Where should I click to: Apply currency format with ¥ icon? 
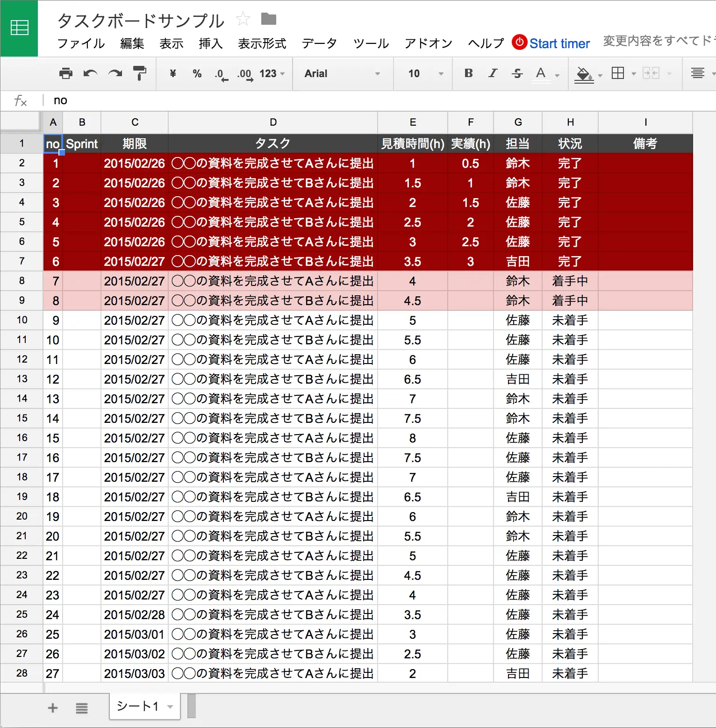point(172,73)
